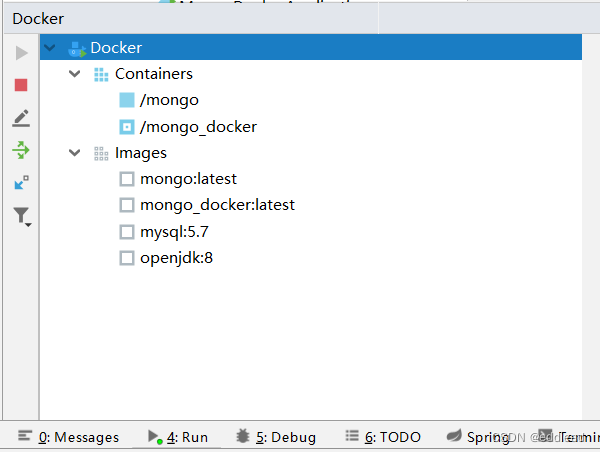Click the blue collapse-all arrow icon

coord(21,183)
